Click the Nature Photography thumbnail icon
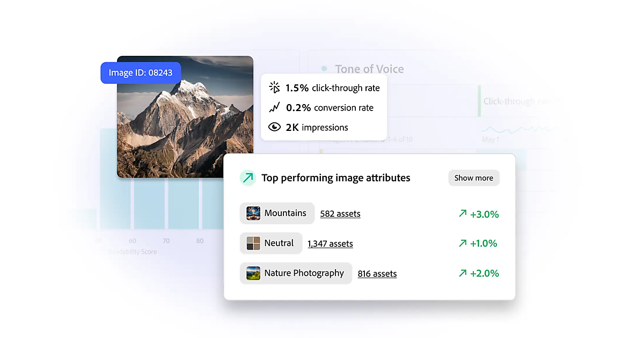This screenshot has height=338, width=644. point(253,274)
